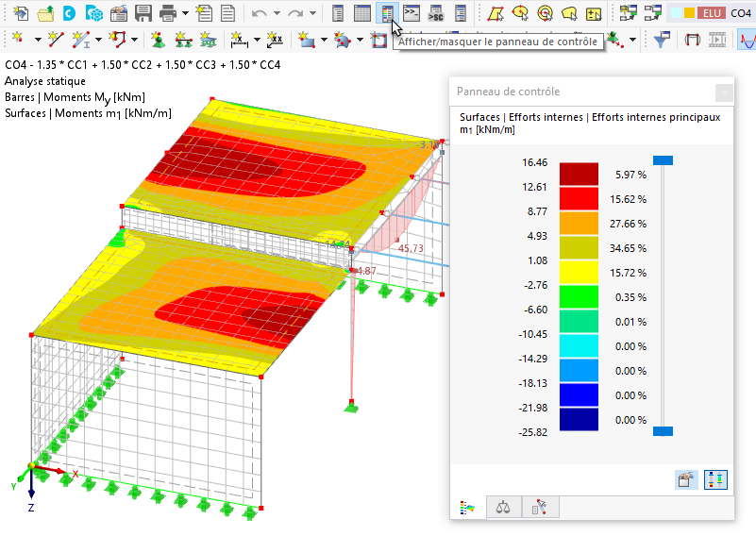Image resolution: width=756 pixels, height=536 pixels.
Task: Open the console window icon
Action: tap(412, 13)
